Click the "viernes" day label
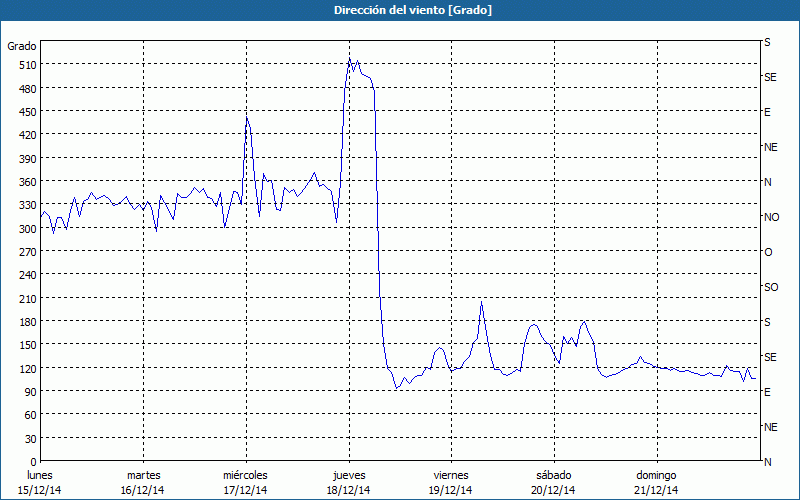Viewport: 800px width, 500px height. pos(451,474)
